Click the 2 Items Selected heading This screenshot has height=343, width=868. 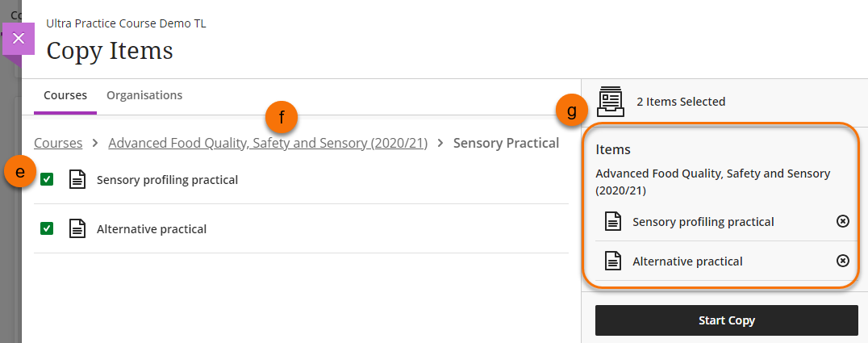(x=681, y=102)
